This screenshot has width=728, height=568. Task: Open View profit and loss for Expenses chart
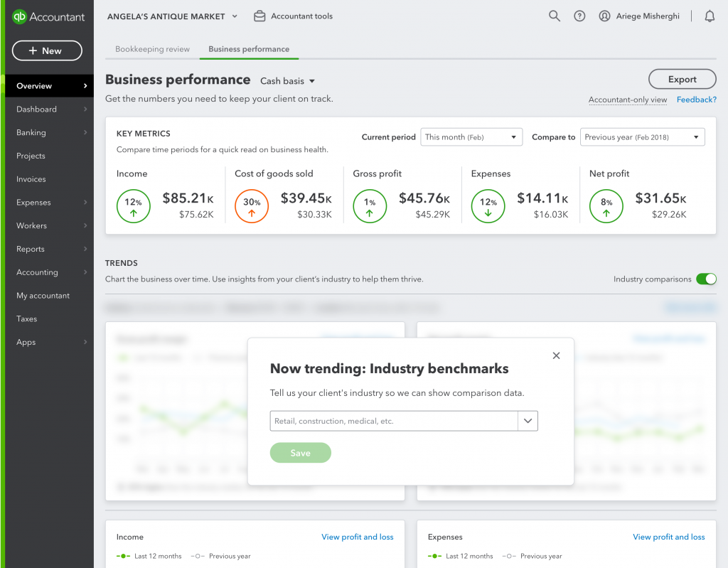click(668, 537)
